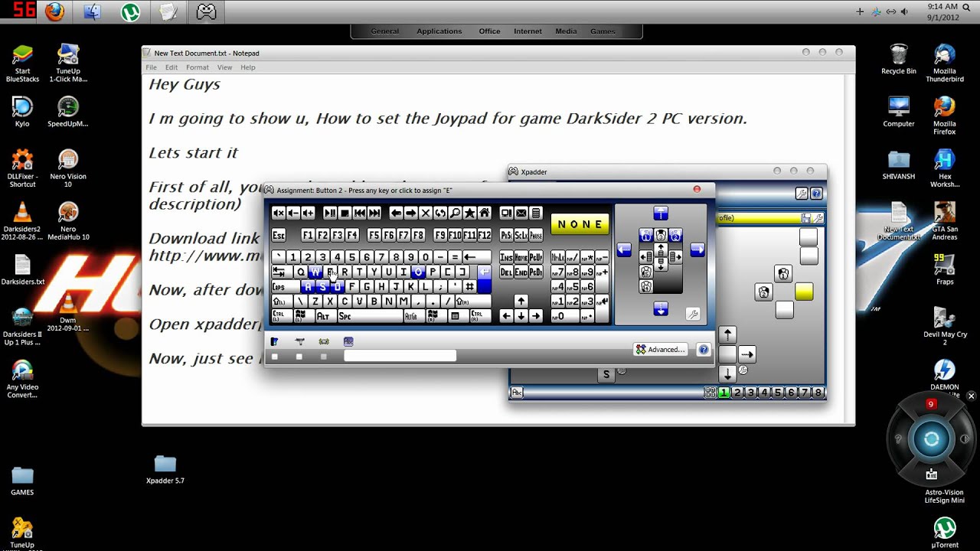Click numpad 7 key on assignment keyboard

(x=558, y=272)
